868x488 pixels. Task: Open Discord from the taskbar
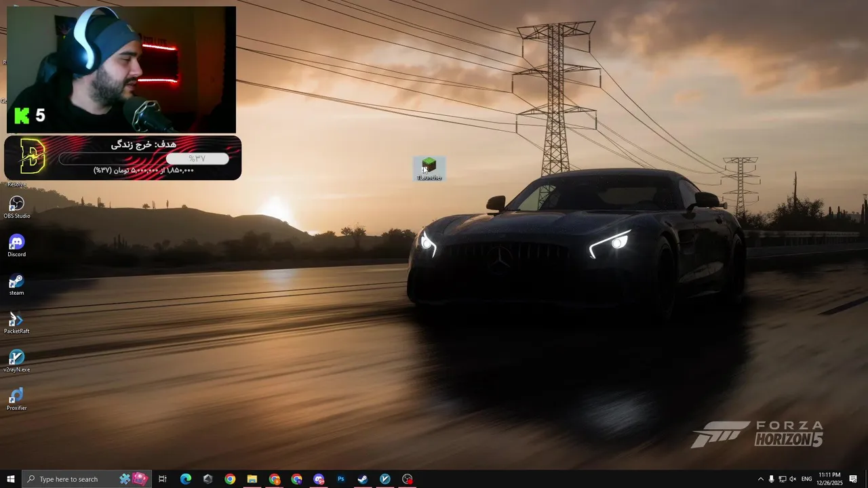click(319, 479)
